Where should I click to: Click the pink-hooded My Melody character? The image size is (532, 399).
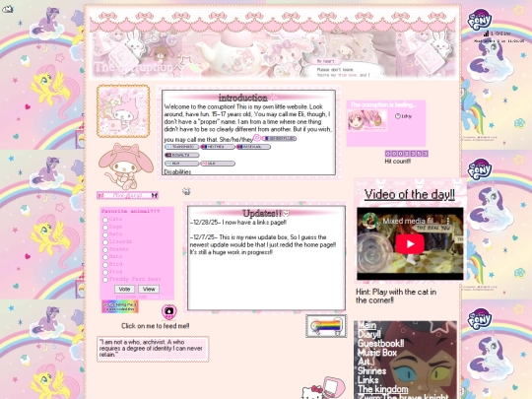(126, 166)
